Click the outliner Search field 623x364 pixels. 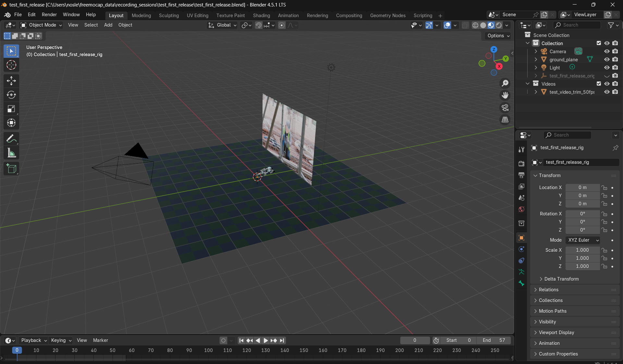tap(577, 25)
